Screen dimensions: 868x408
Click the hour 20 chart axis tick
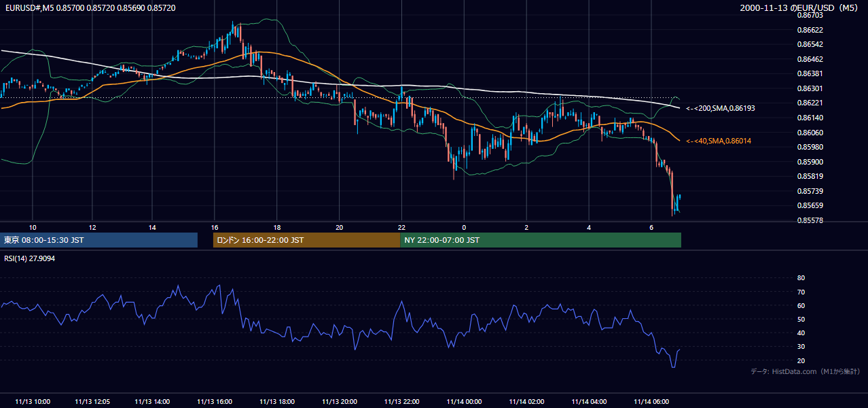(340, 227)
